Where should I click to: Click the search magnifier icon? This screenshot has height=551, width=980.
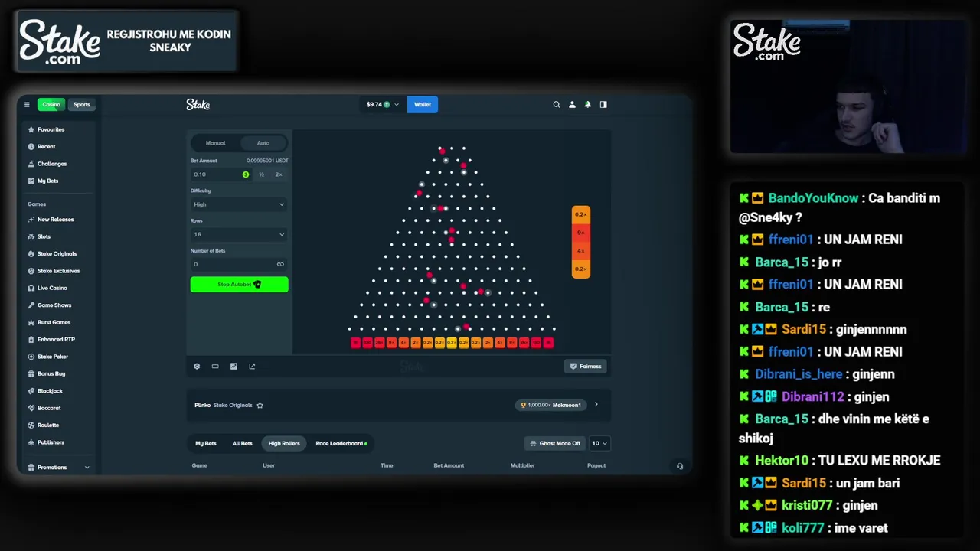tap(557, 104)
